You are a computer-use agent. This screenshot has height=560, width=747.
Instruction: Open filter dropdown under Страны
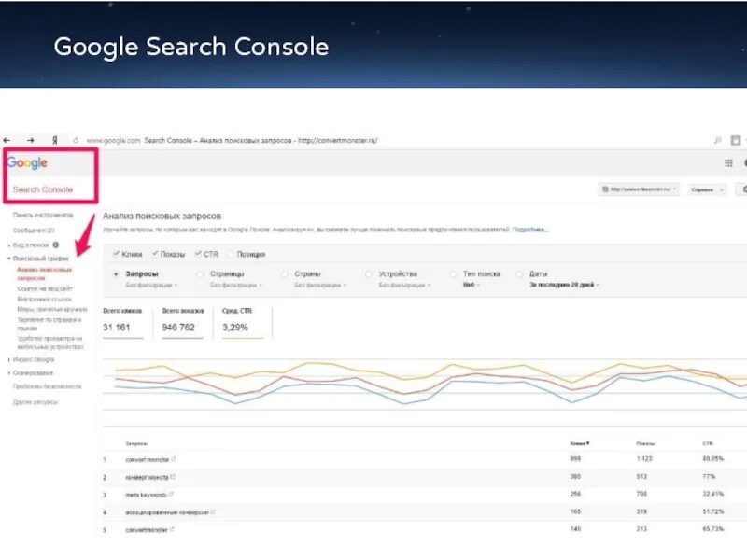pyautogui.click(x=320, y=285)
